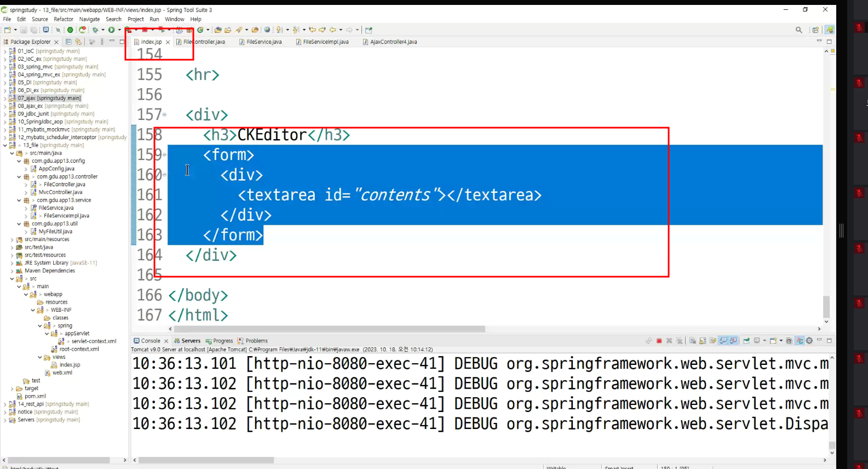The image size is (868, 469).
Task: Open the Open Console dropdown arrow
Action: [x=781, y=340]
